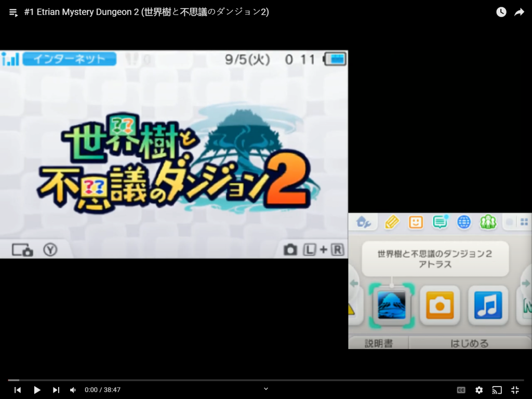The image size is (532, 399).
Task: Click the インターネット connection status label
Action: (70, 59)
